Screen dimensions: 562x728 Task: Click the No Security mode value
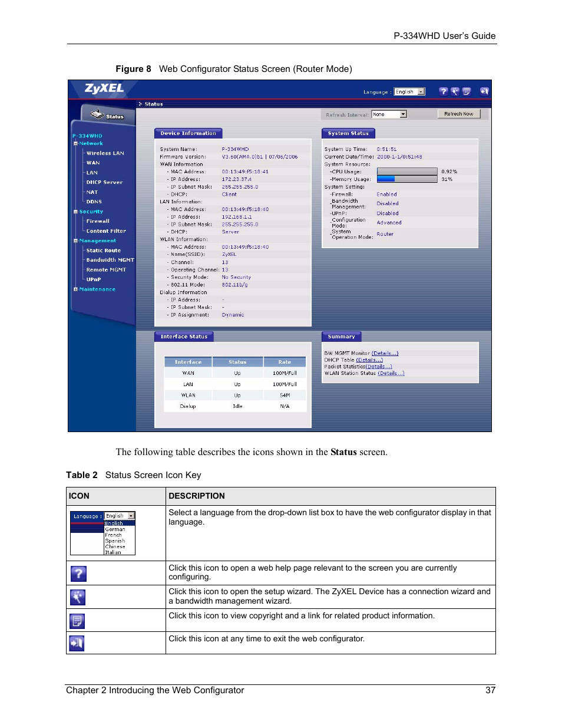[236, 277]
